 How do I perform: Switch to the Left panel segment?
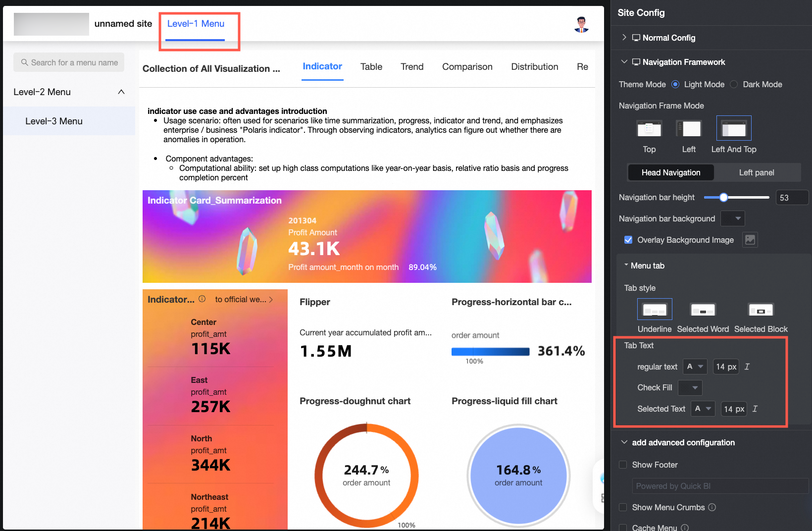click(757, 172)
